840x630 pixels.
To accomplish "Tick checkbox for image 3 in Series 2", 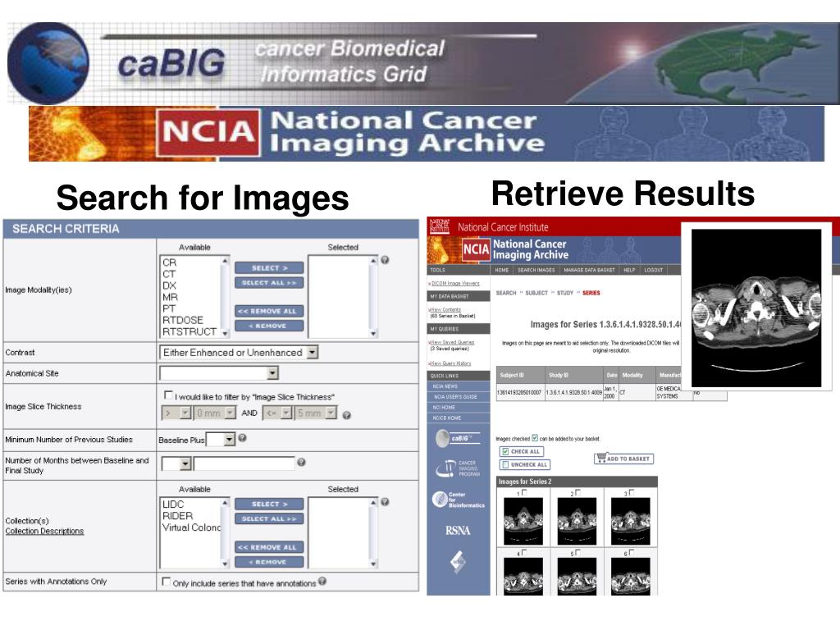I will click(x=632, y=492).
